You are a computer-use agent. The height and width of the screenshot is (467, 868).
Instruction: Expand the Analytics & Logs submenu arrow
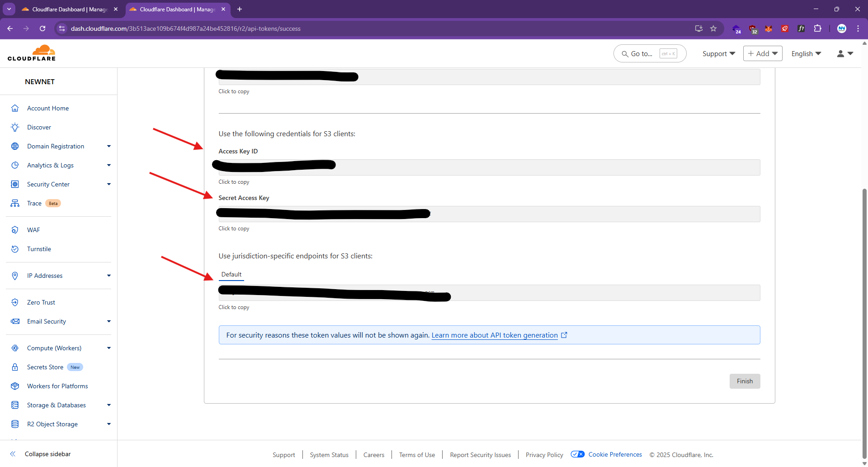coord(109,165)
